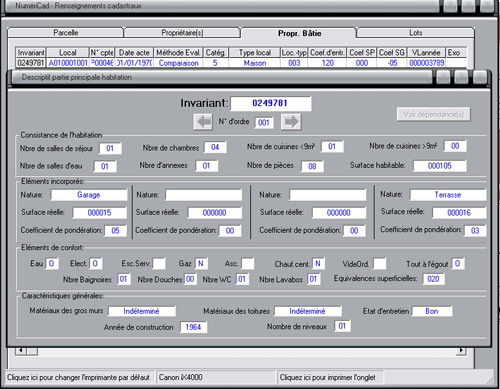Click the Nbre de salles de séjour field
Screen dimensions: 500x389
110,148
